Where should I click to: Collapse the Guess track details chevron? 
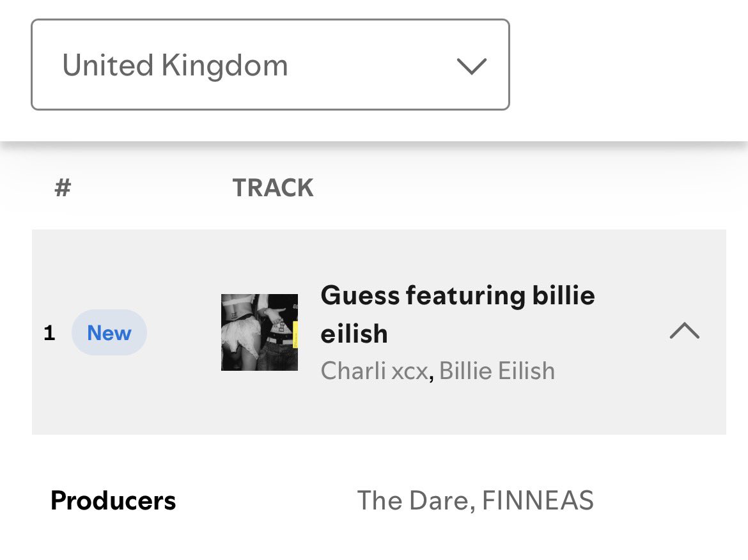(x=685, y=331)
